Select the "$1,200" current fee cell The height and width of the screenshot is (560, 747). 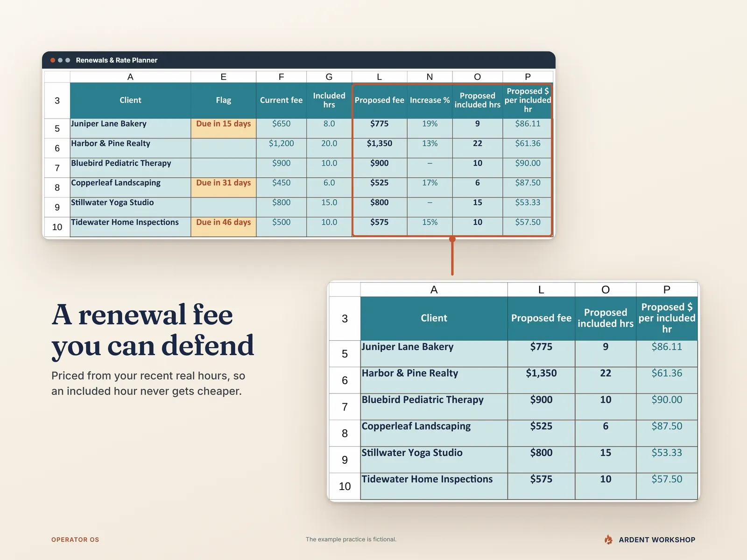point(282,148)
